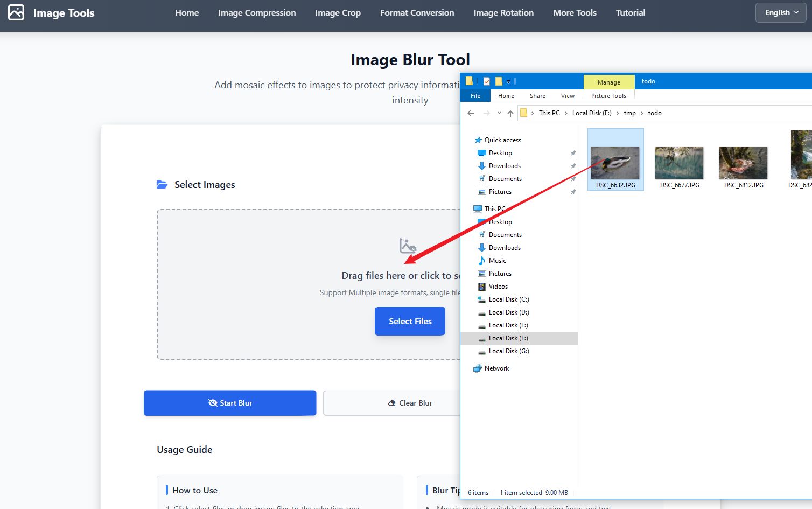Open Explorer's recent locations dropdown arrow

click(499, 113)
